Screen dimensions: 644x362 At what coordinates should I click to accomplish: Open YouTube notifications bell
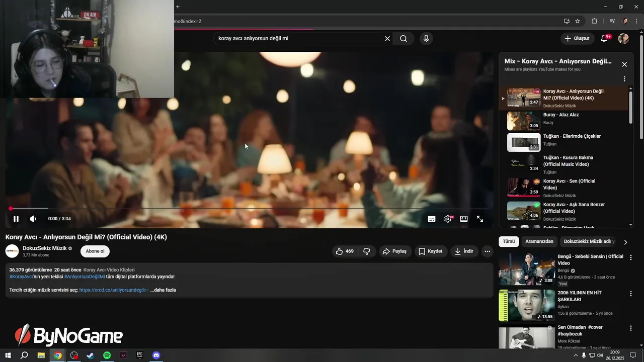[605, 39]
